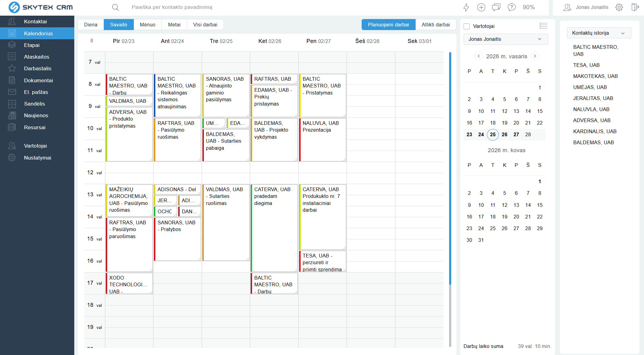
Task: Open the chat messages icon
Action: click(x=496, y=7)
